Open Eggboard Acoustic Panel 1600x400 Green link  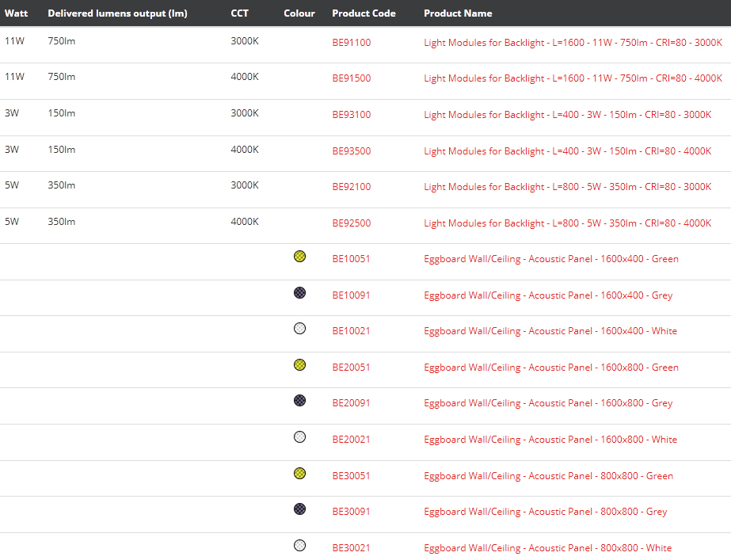[x=550, y=259]
